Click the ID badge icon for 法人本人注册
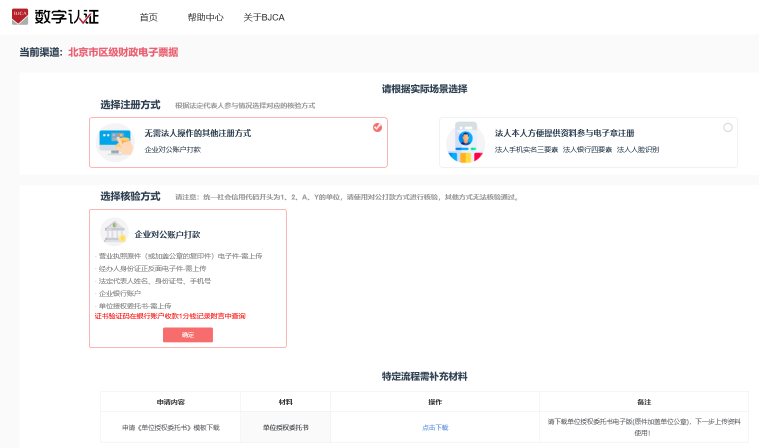Viewport: 759px width, 448px height. (465, 142)
